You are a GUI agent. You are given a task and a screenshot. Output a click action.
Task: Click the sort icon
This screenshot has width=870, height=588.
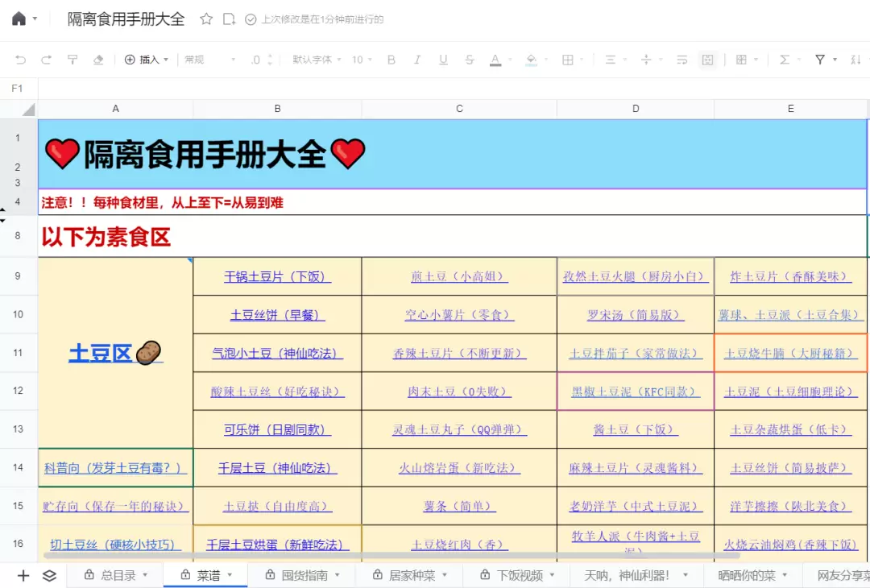855,60
